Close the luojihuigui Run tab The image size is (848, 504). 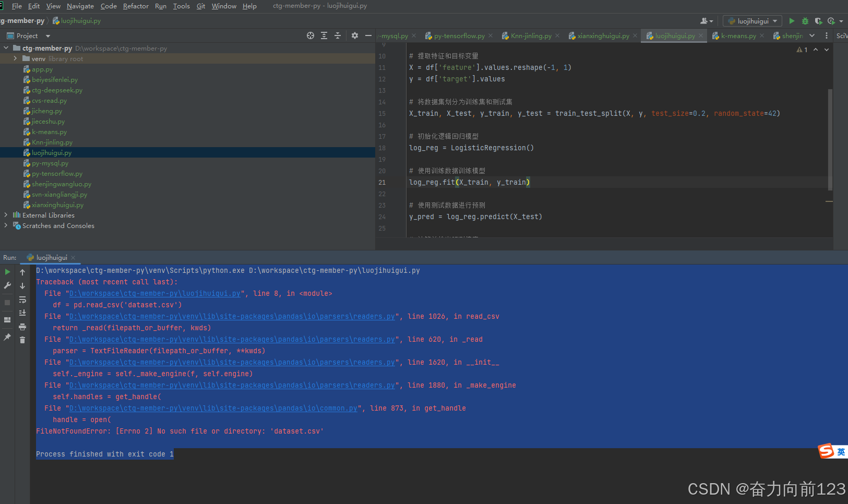coord(73,258)
